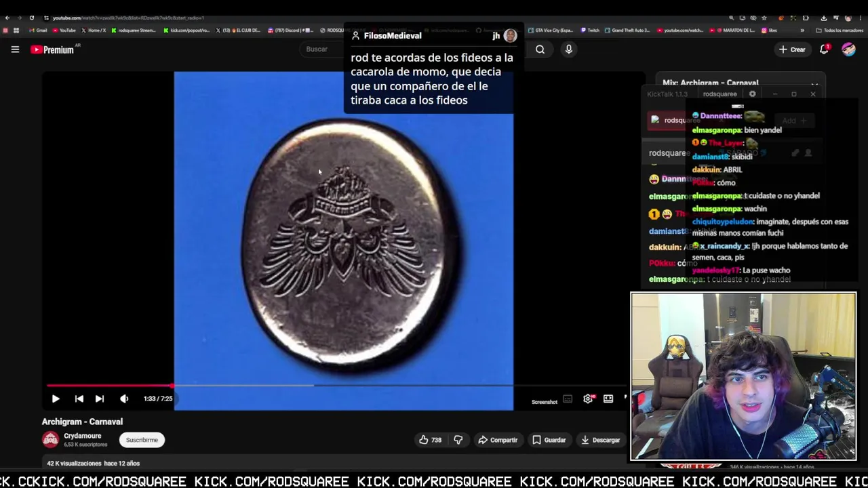Image resolution: width=868 pixels, height=488 pixels.
Task: Click the browser address bar URL
Action: [127, 18]
